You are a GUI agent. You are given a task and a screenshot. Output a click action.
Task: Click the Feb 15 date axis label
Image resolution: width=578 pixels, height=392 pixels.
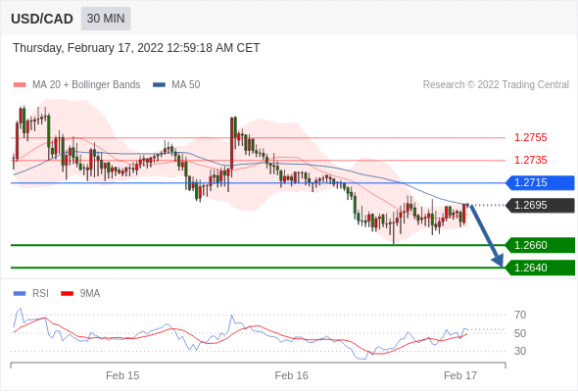click(x=122, y=375)
